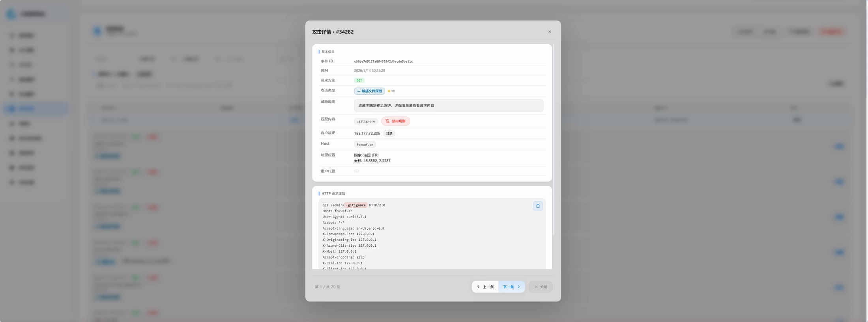The width and height of the screenshot is (868, 322).
Task: Copy the HTTP request with the clipboard icon
Action: [x=538, y=206]
